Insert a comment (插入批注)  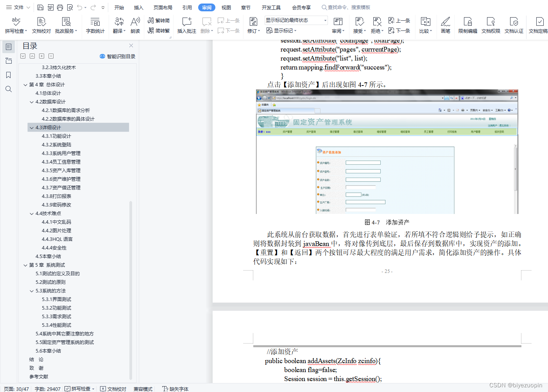pos(187,25)
